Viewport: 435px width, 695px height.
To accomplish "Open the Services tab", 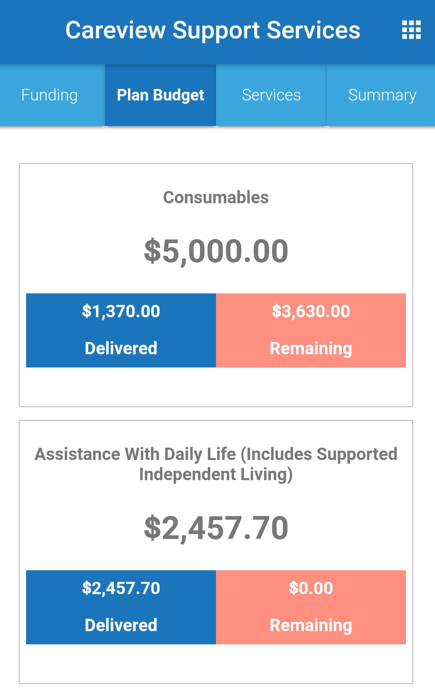I will pyautogui.click(x=271, y=95).
